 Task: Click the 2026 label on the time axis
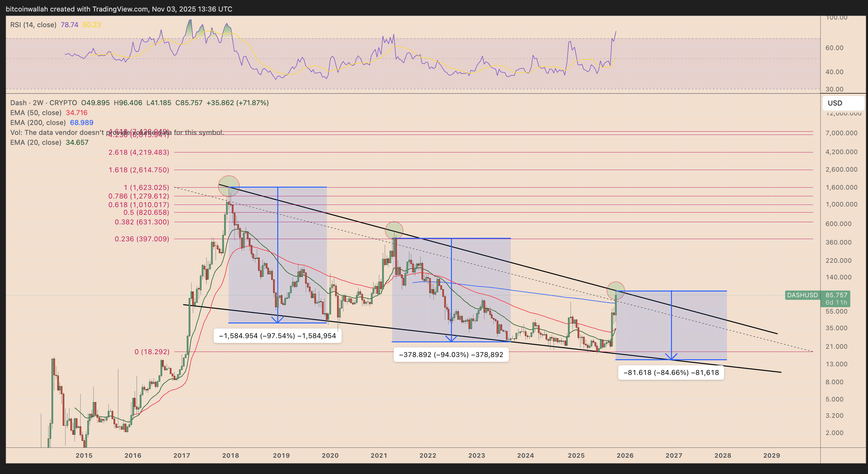coord(625,455)
